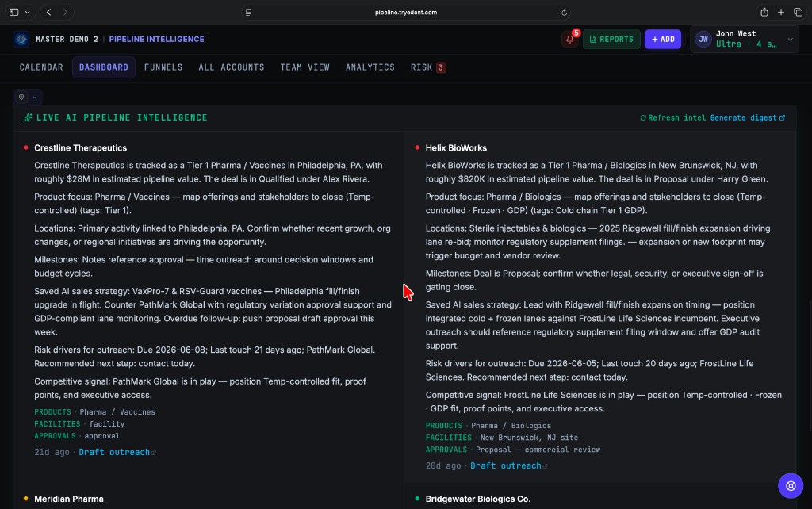Click the 'Pharma / Biologics' products value

[x=511, y=426]
